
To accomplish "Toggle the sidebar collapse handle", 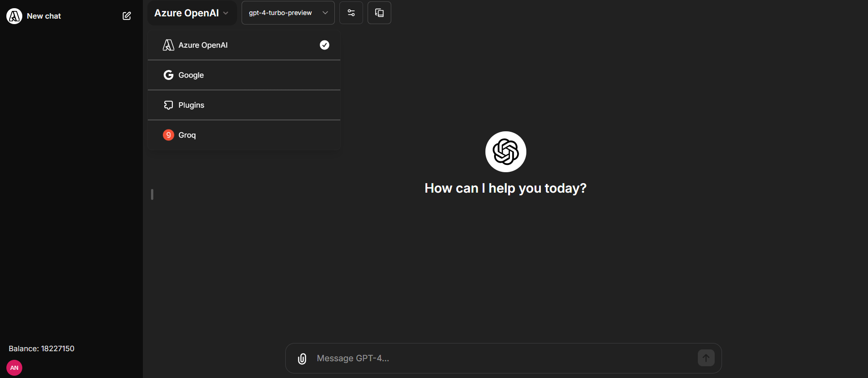I will (152, 194).
